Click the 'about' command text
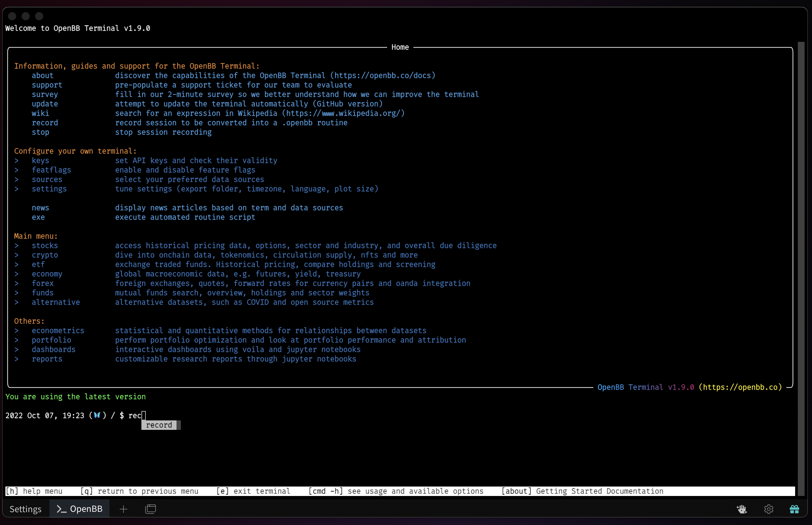The image size is (812, 525). point(43,75)
